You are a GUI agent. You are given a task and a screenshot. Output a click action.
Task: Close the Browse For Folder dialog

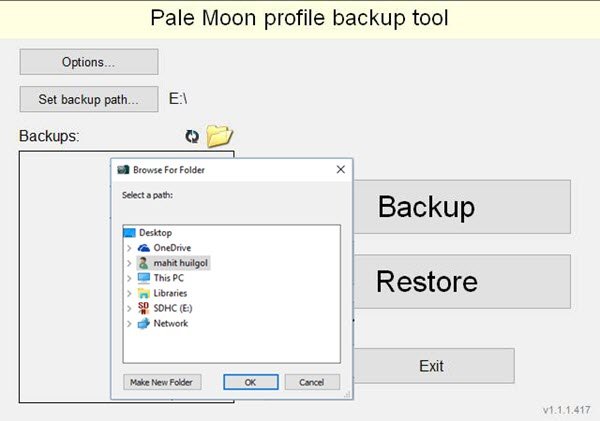pos(341,170)
